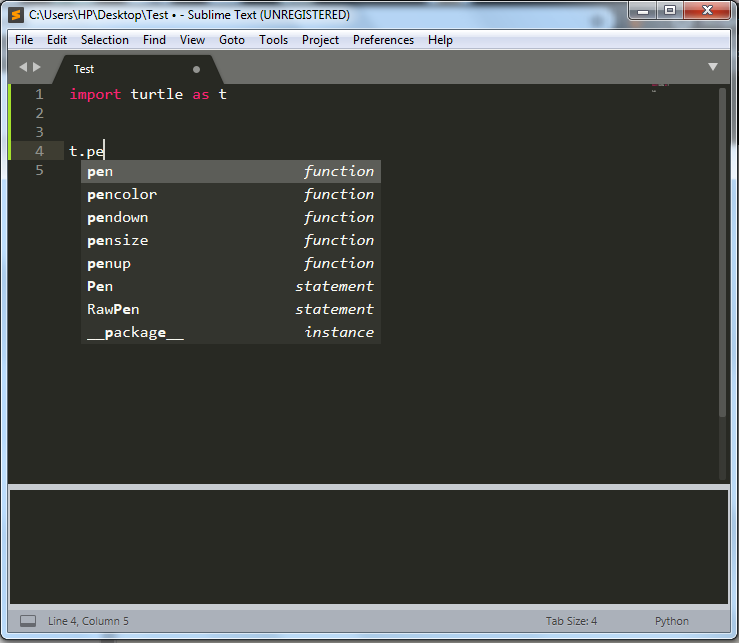
Task: Choose penup from autocomplete list
Action: 231,264
